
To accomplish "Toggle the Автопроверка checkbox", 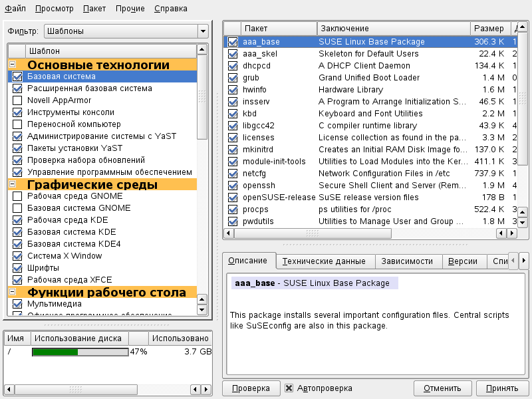I will 289,388.
